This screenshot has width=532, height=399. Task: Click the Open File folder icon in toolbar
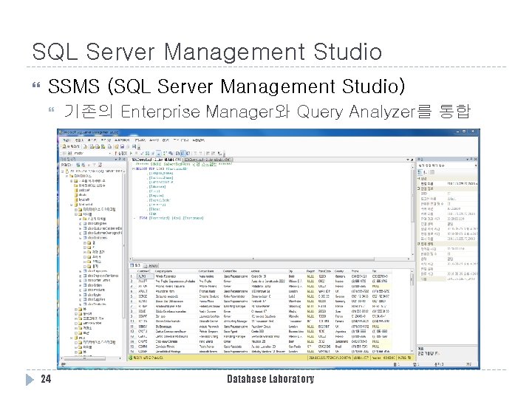click(117, 146)
